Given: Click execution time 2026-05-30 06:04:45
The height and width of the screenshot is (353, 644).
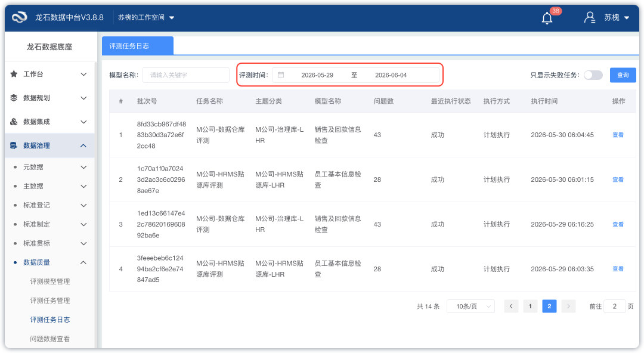Looking at the screenshot, I should (x=562, y=135).
